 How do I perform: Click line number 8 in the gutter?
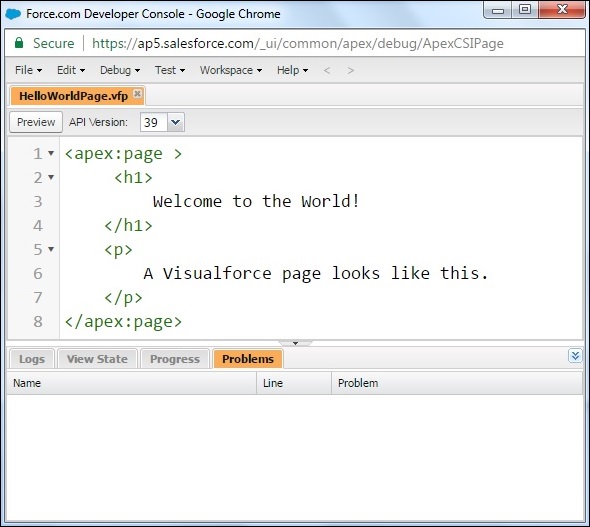tap(38, 322)
